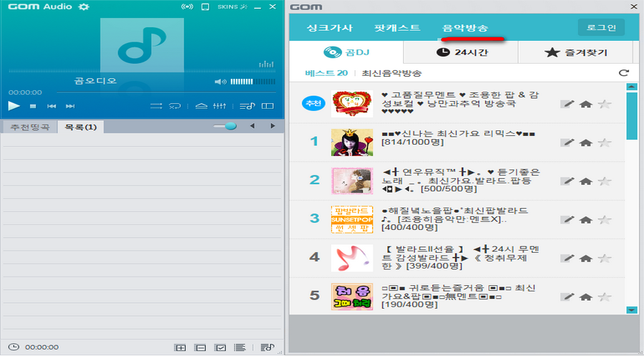Click the pencil icon for rank 4 broadcast
Screen dimensions: 644x356
pos(567,258)
